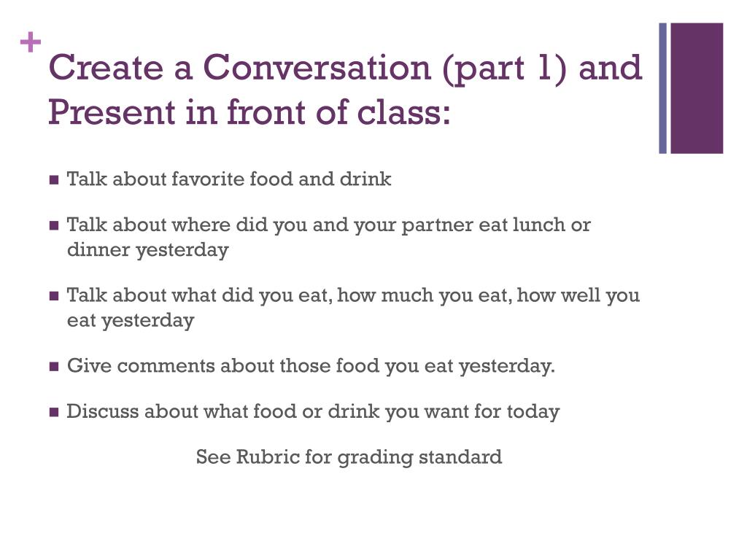
Task: Click 'See Rubric for grading standard' text
Action: 349,457
